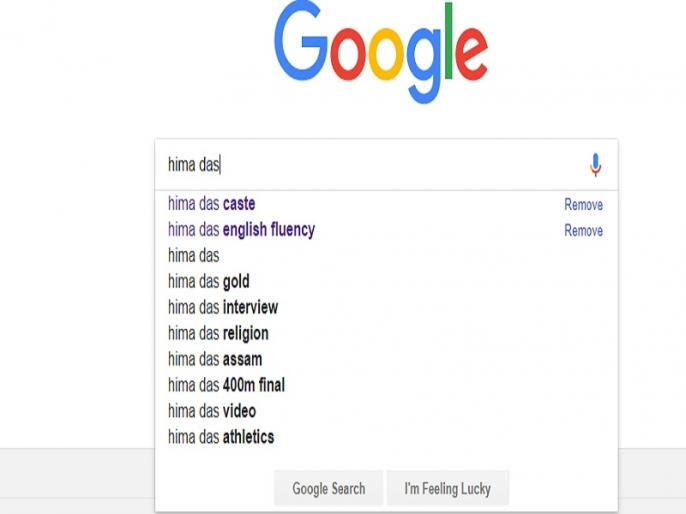Select the 'hima das video' suggestion
Viewport: 686px width, 514px height.
pos(386,411)
